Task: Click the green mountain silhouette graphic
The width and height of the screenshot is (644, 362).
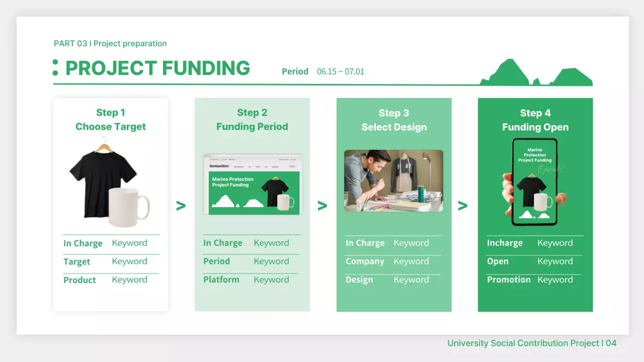Action: coord(536,74)
